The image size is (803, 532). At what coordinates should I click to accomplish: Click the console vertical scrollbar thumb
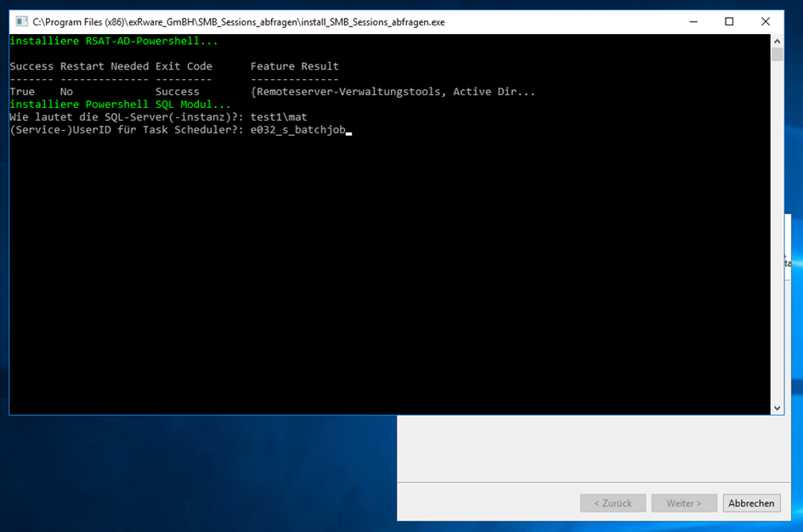tap(777, 54)
